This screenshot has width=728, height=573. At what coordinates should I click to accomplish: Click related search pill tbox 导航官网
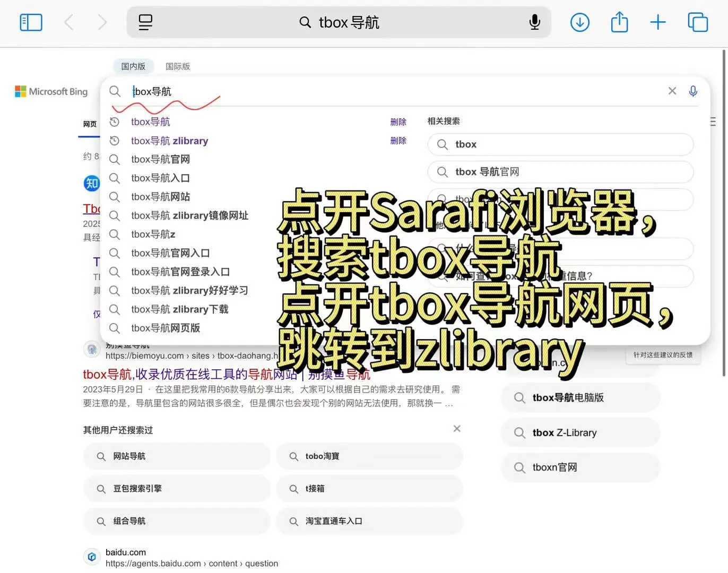[560, 172]
